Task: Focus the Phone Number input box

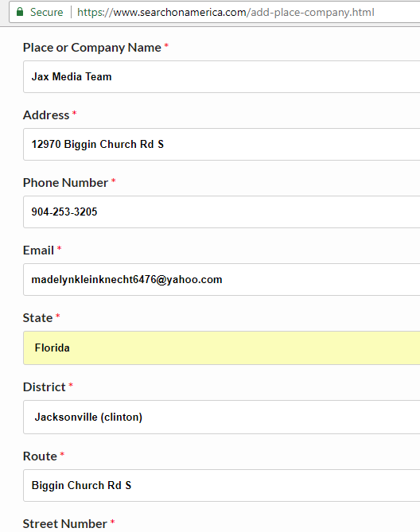Action: [x=222, y=212]
